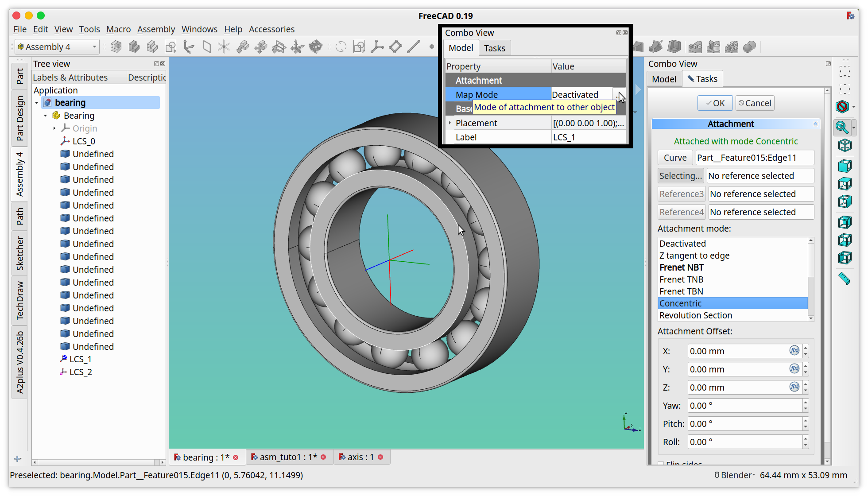The image size is (868, 496).
Task: Click the three-branch LCS axis toolbar icon
Action: pos(377,46)
